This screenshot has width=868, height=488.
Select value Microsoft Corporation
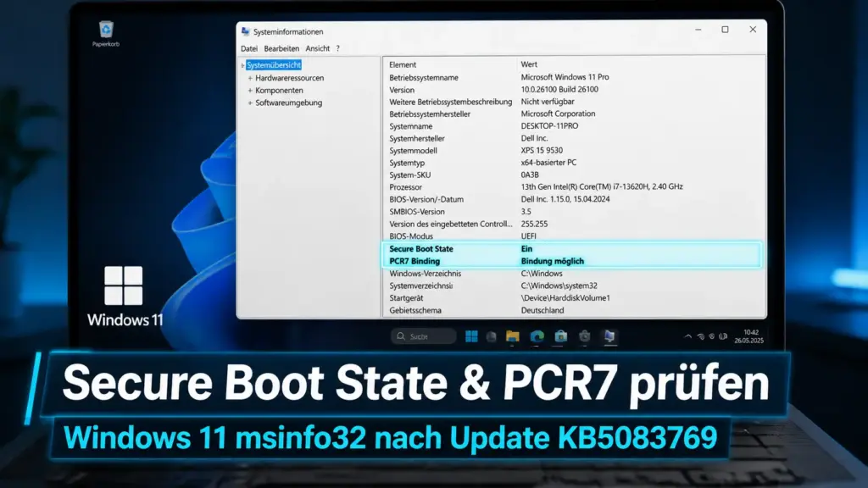[558, 114]
